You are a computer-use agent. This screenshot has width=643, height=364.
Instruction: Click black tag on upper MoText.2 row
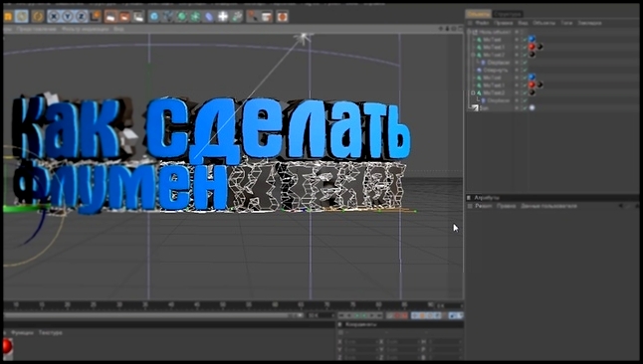(x=532, y=54)
